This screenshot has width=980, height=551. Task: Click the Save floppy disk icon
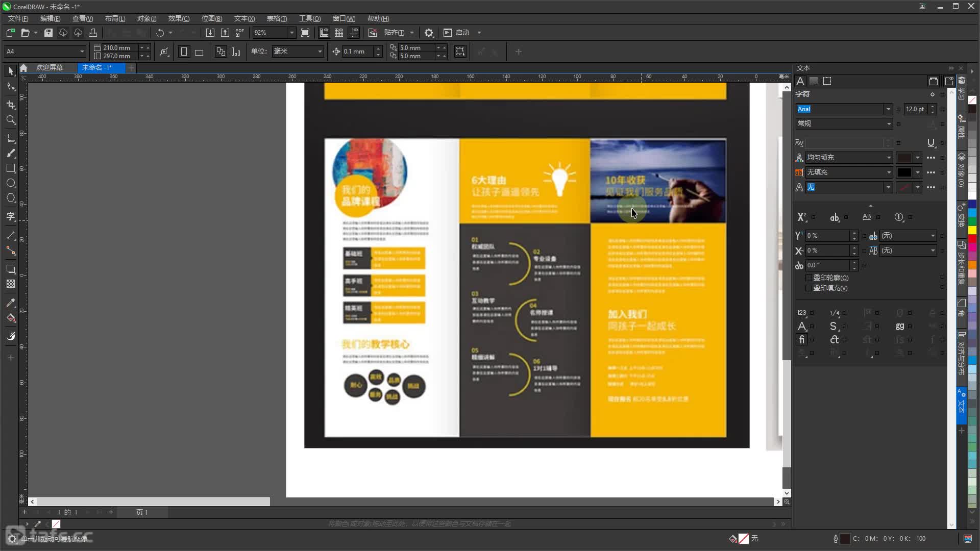[x=48, y=33]
